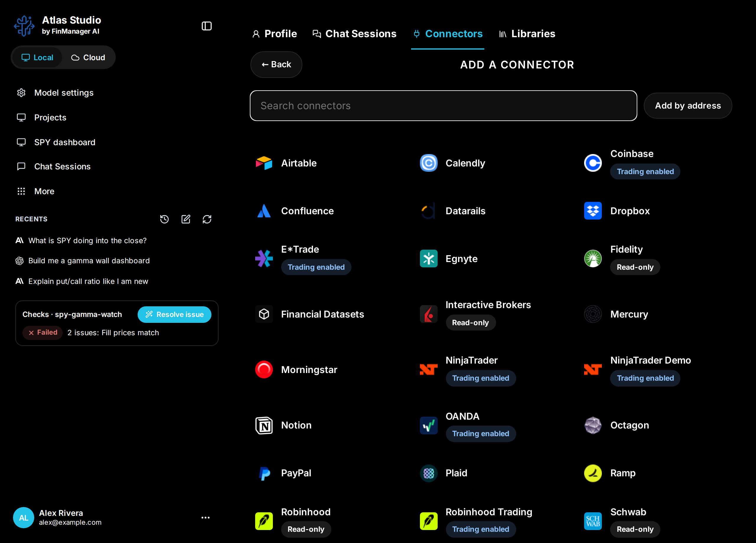Click the Egnyte connector logo
Viewport: 756px width, 543px height.
429,259
